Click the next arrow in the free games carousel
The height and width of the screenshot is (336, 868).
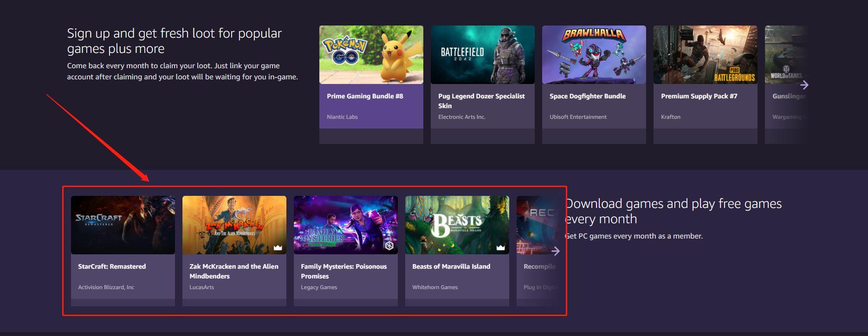pos(556,251)
